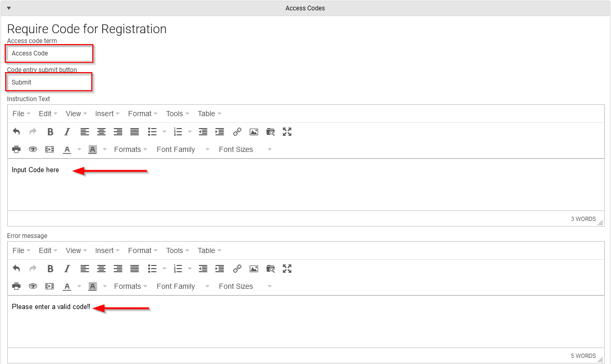Click print icon in Instruction Text editor

coord(17,149)
